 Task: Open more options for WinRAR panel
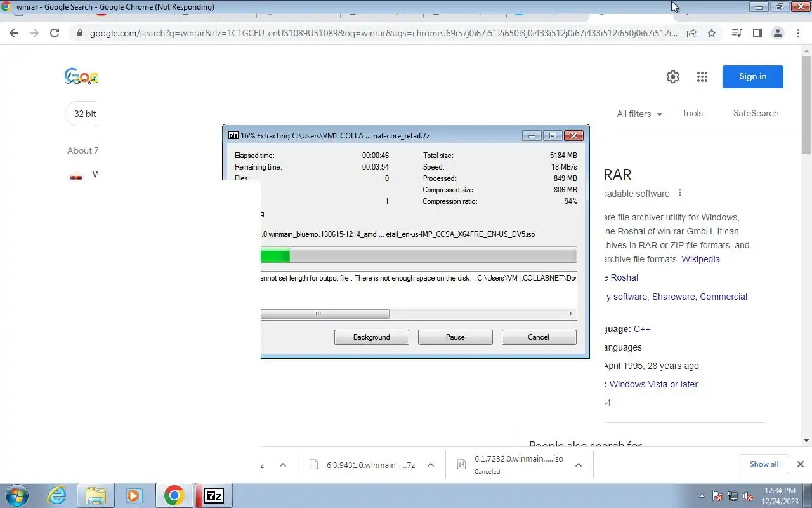pos(680,193)
